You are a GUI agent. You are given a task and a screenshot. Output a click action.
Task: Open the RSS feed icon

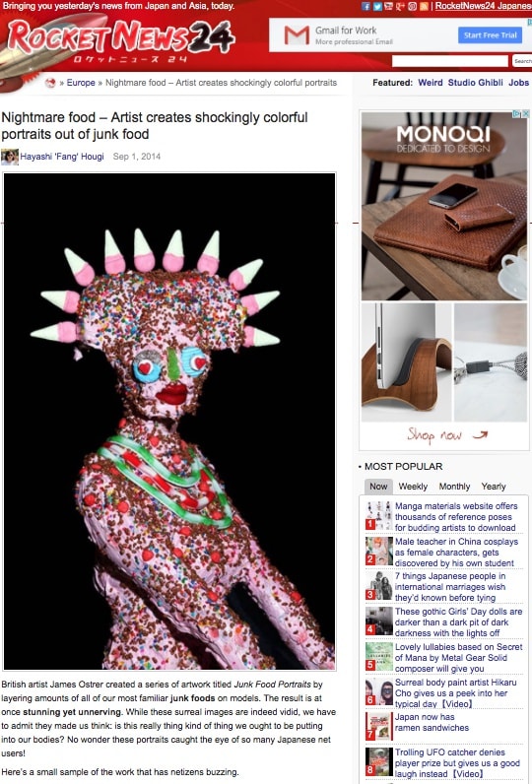tap(424, 7)
